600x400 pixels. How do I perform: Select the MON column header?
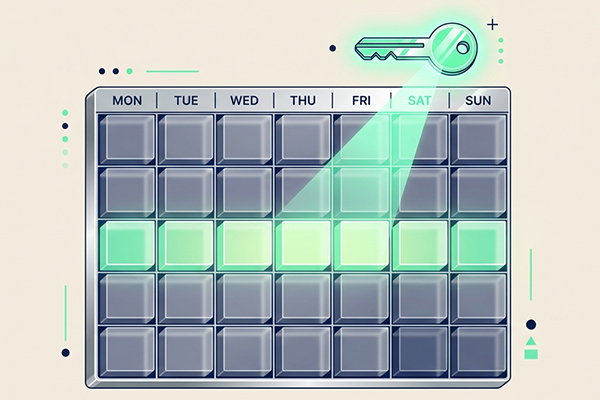tap(127, 100)
